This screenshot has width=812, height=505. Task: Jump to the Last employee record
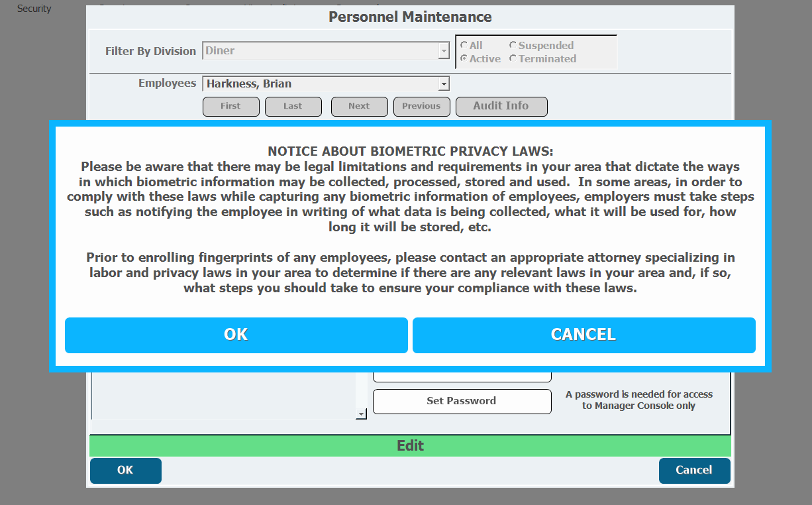pyautogui.click(x=293, y=106)
